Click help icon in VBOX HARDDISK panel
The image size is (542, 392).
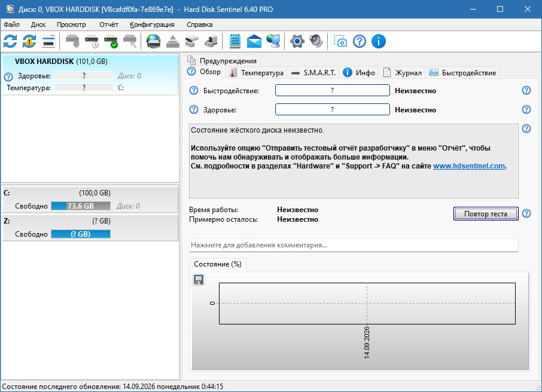coord(8,76)
